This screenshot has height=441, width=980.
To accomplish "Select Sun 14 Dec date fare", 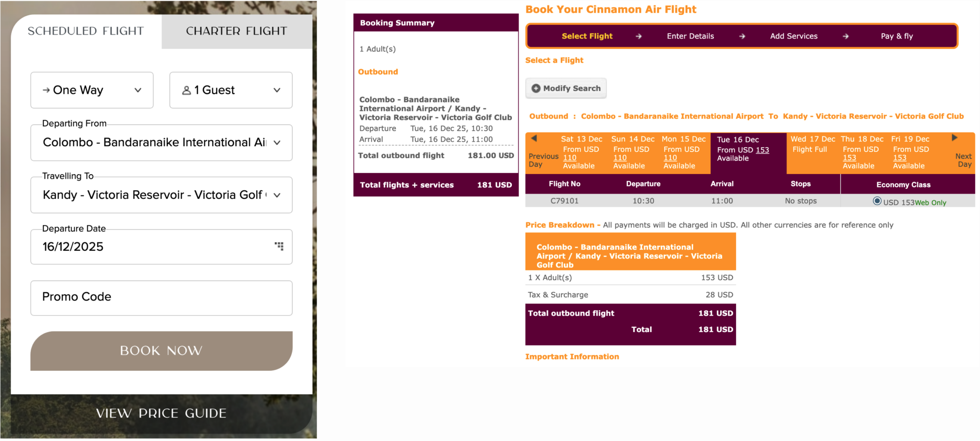I will [632, 152].
